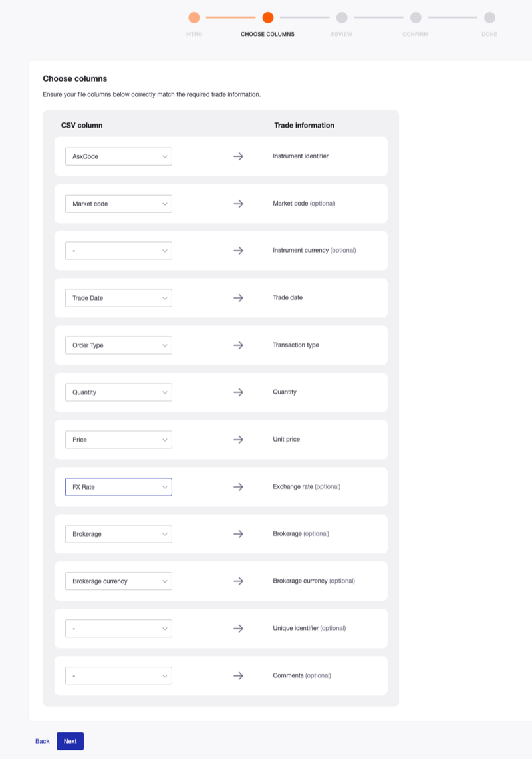Click the 'Trade information' header
Screen dimensions: 532x759
coord(304,125)
